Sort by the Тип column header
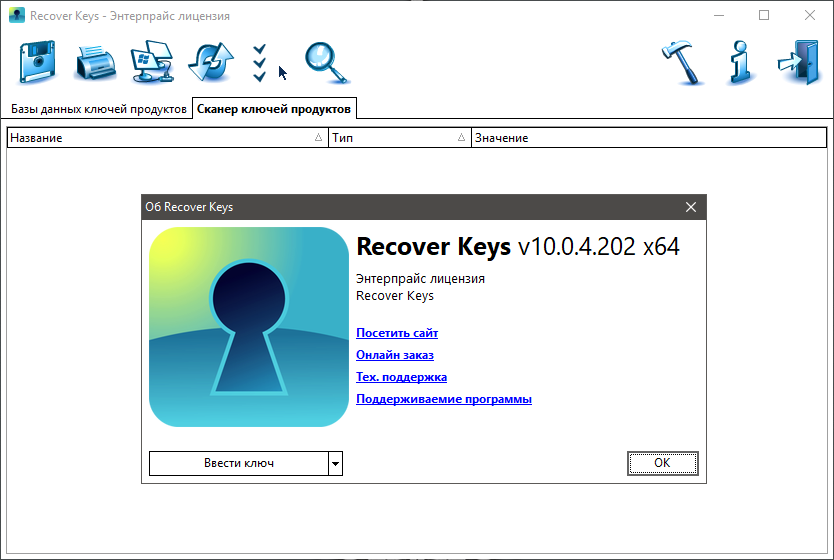This screenshot has height=560, width=834. (x=400, y=138)
